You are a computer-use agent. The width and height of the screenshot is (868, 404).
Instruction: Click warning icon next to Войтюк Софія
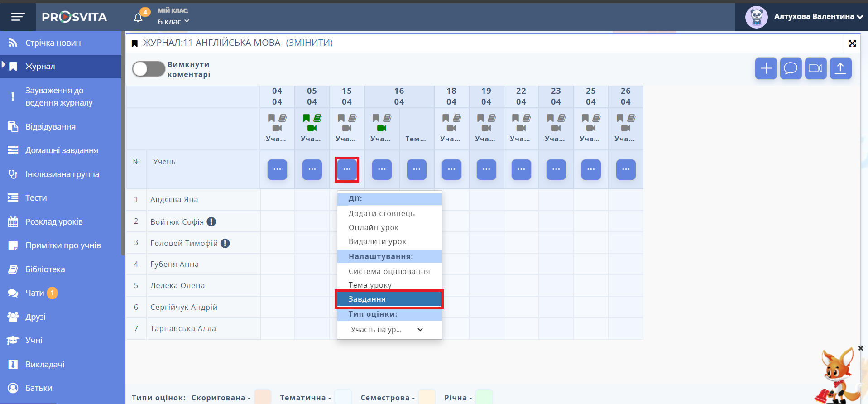(x=211, y=221)
